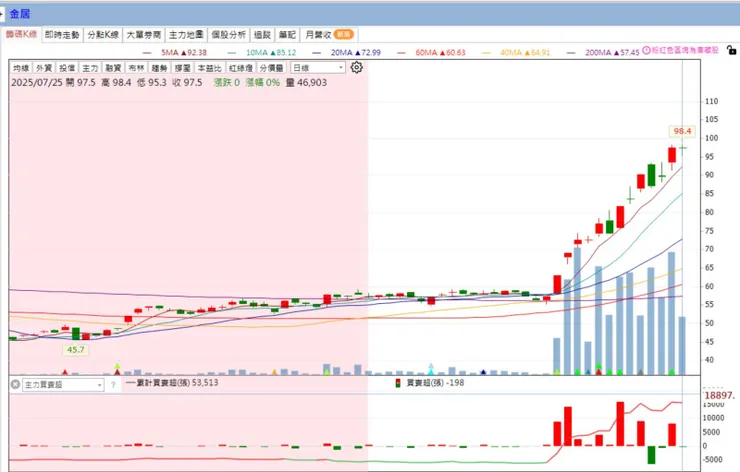Screen dimensions: 740x472
Task: Toggle the 融資 overlay button
Action: pos(113,68)
